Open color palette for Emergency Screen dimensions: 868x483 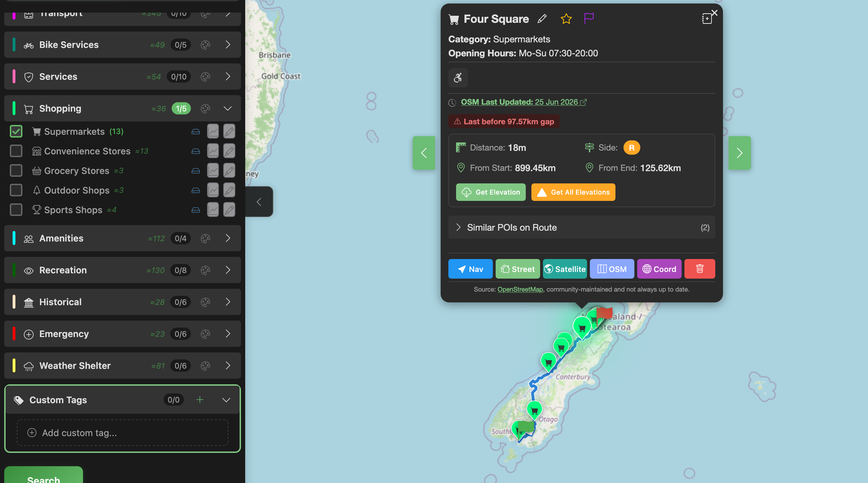(x=206, y=334)
